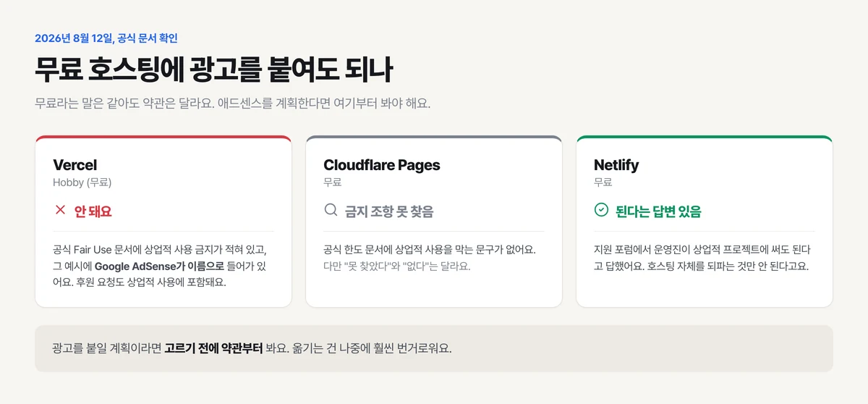Viewport: 868px width, 404px height.
Task: Click the '무료' label under Cloudflare Pages
Action: (x=333, y=182)
